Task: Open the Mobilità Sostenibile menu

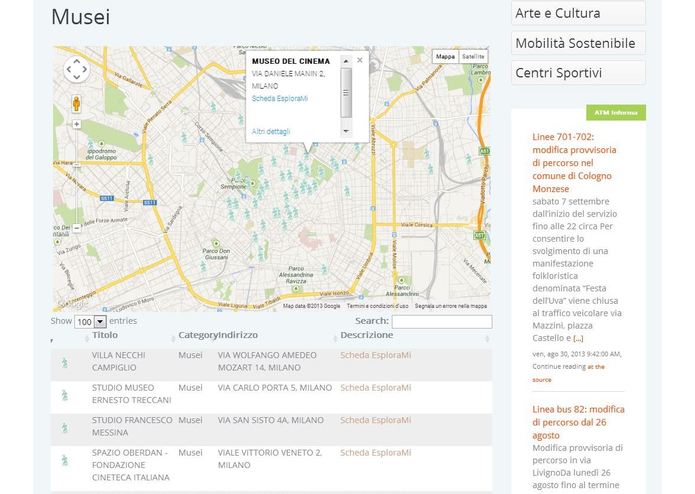Action: tap(578, 43)
